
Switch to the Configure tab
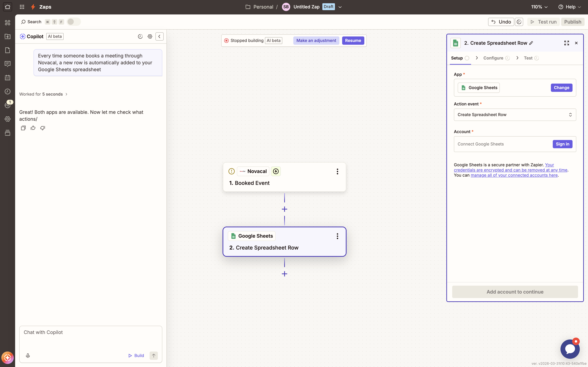493,58
